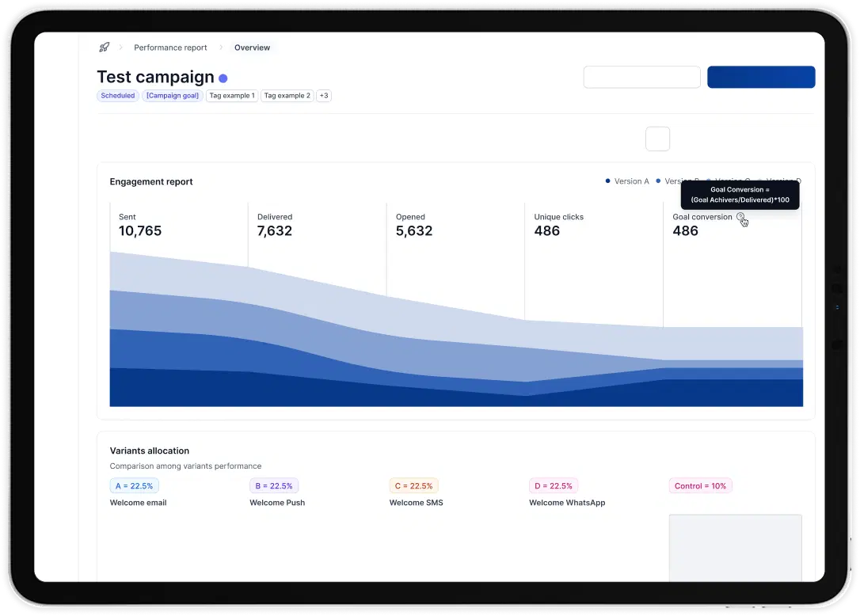This screenshot has height=616, width=860.
Task: Click the Opened value 5,632
Action: point(414,231)
